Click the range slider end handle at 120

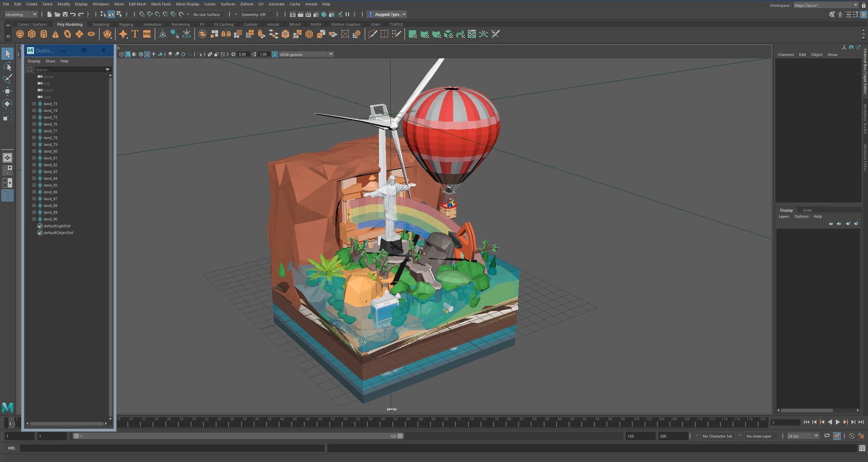[x=400, y=436]
